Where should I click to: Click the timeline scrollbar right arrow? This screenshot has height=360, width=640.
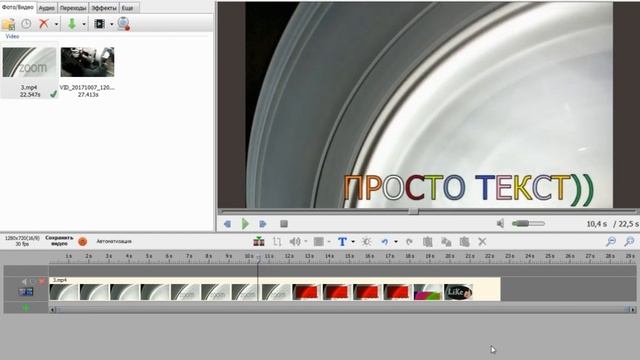[x=632, y=310]
